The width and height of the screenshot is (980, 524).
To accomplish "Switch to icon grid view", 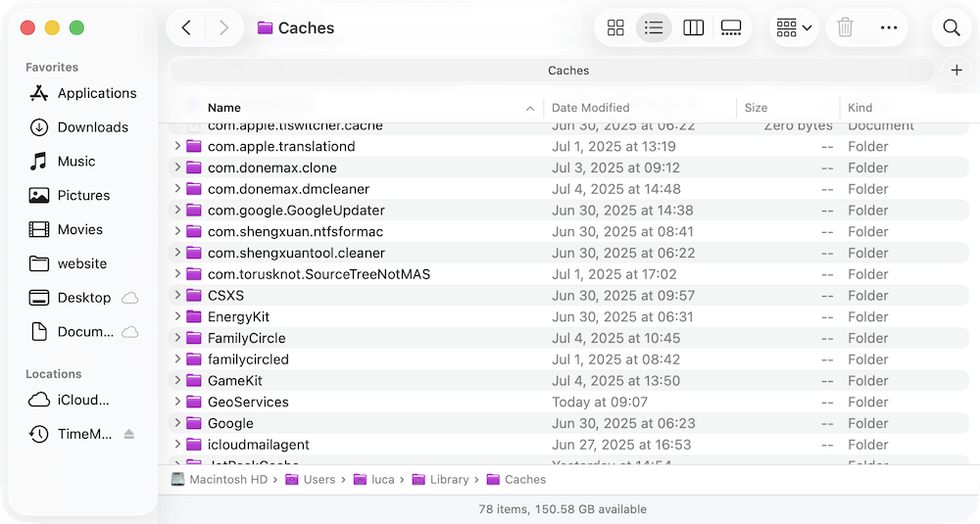I will click(615, 27).
